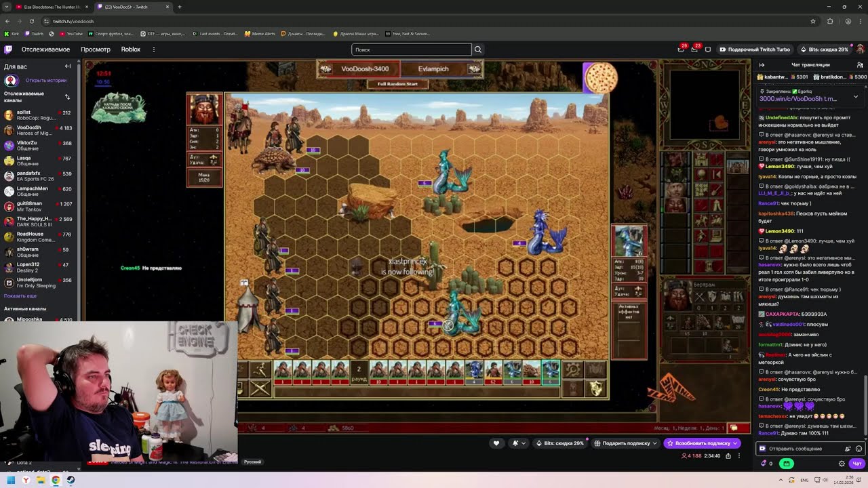Open the Kick bookmark
This screenshot has width=868, height=488.
coord(12,33)
